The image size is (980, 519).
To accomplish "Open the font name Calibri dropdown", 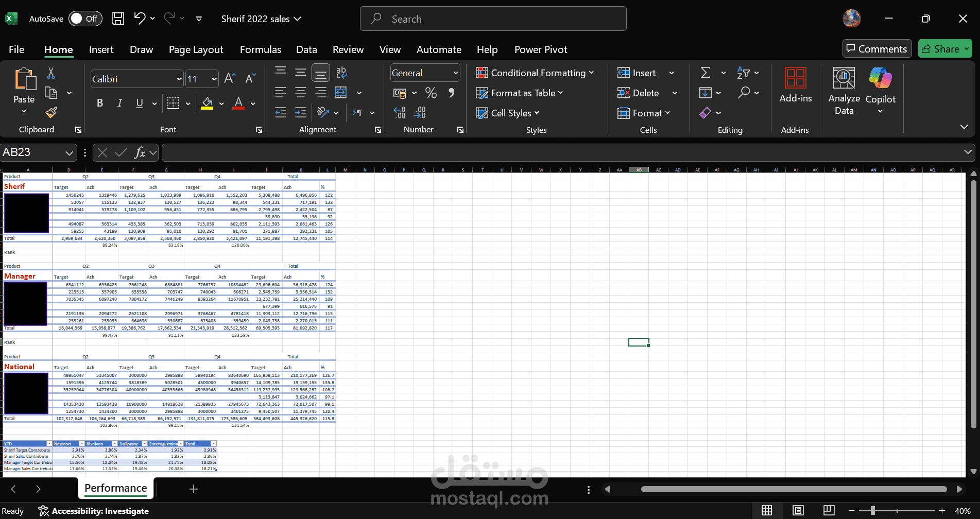I will 179,79.
